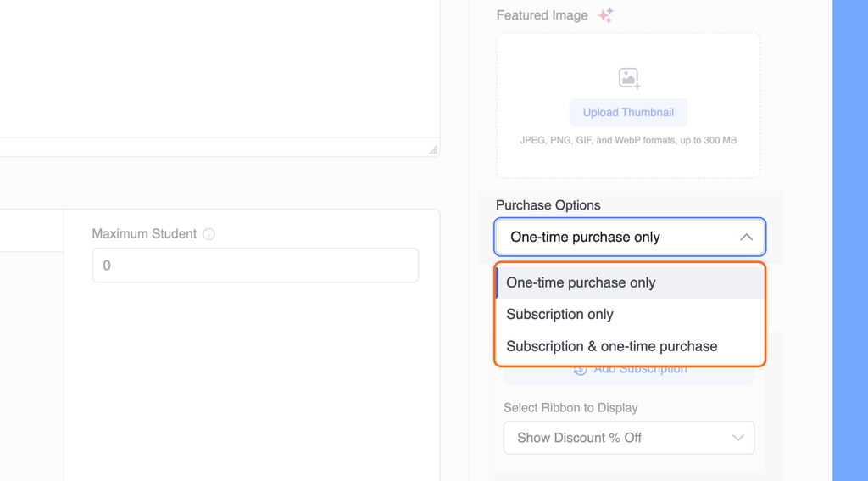868x481 pixels.
Task: Click the Select Ribbon to Display label
Action: 570,408
